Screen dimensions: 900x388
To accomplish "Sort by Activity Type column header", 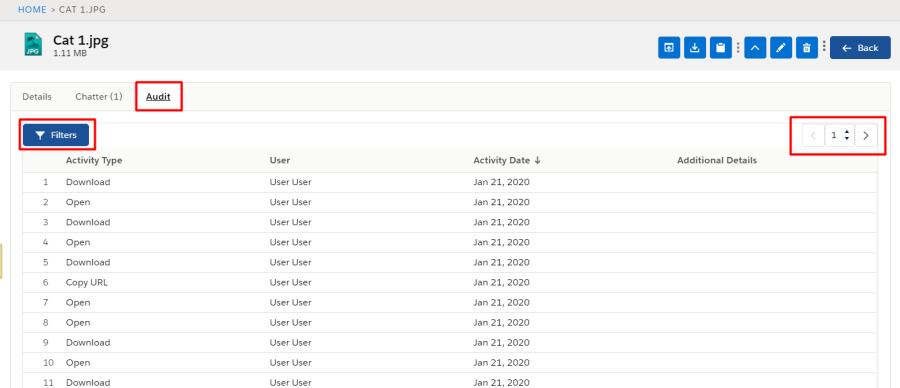I will tap(94, 161).
